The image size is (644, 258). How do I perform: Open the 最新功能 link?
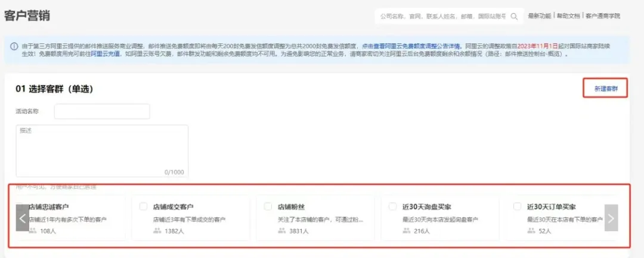540,16
